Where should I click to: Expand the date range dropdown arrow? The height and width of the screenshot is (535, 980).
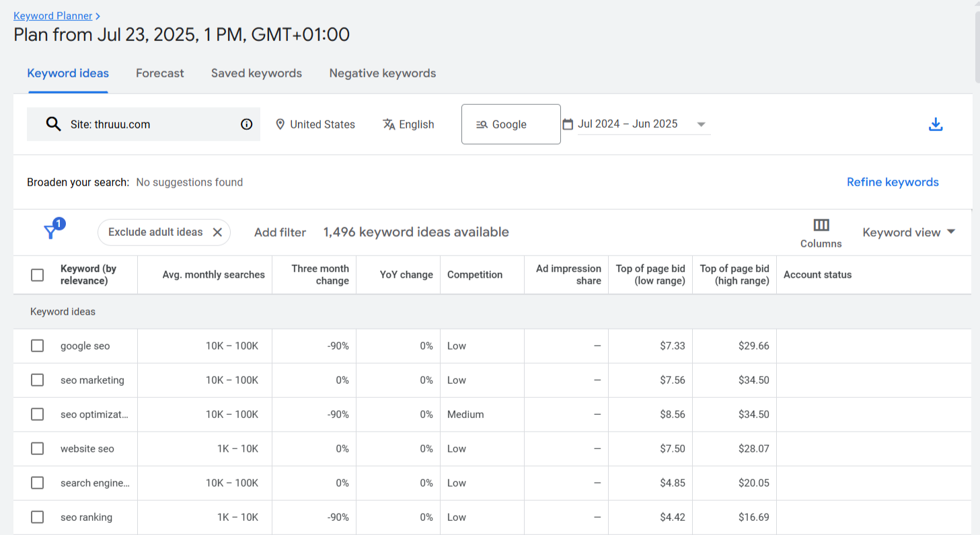701,124
